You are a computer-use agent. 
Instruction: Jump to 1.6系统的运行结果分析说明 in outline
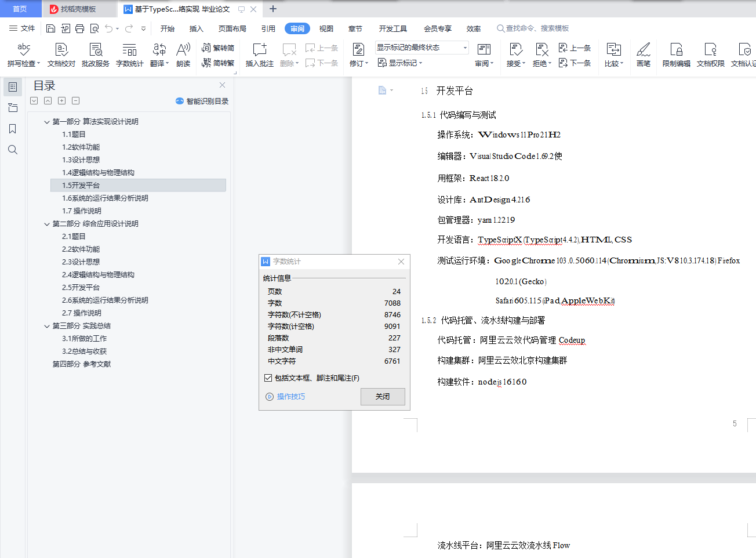[x=105, y=198]
